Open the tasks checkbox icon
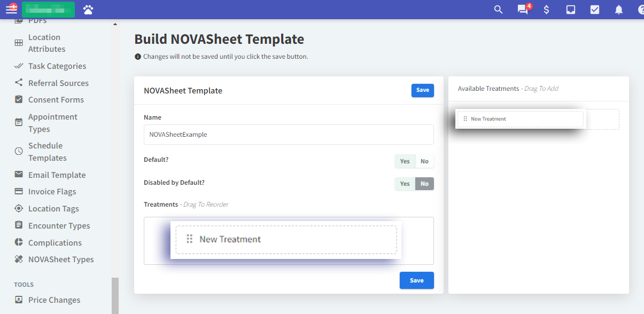The width and height of the screenshot is (644, 314). (x=595, y=10)
